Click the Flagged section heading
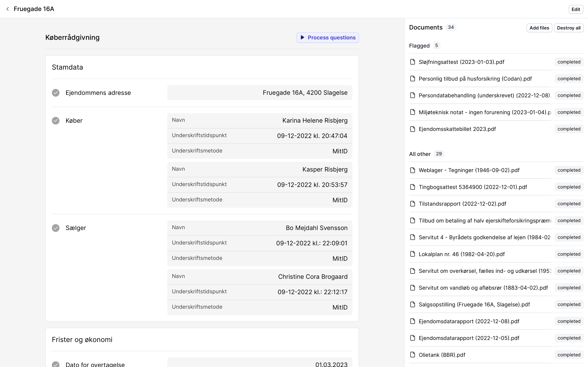The image size is (588, 367). click(419, 46)
